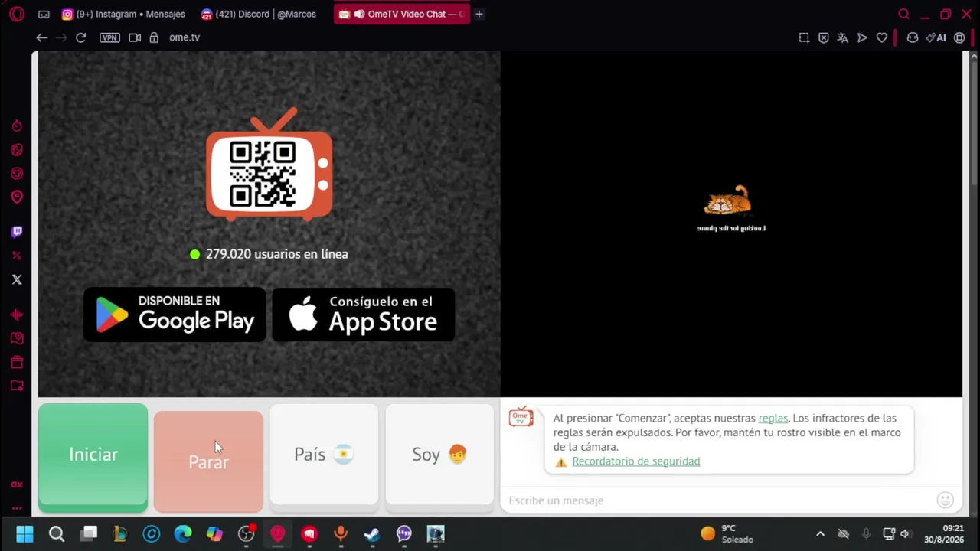
Task: Open the emoji picker smiley
Action: (946, 500)
